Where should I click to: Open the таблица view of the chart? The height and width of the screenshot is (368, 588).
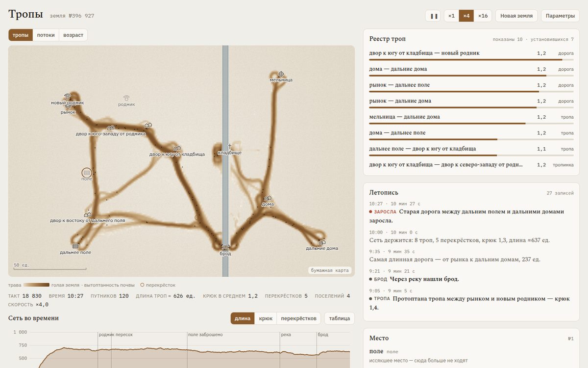click(340, 318)
